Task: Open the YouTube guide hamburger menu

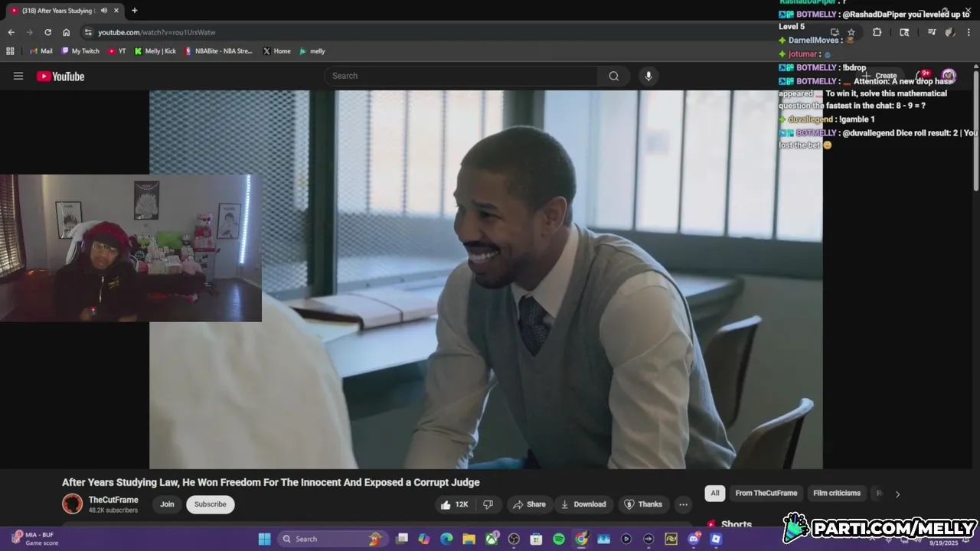Action: click(x=18, y=76)
